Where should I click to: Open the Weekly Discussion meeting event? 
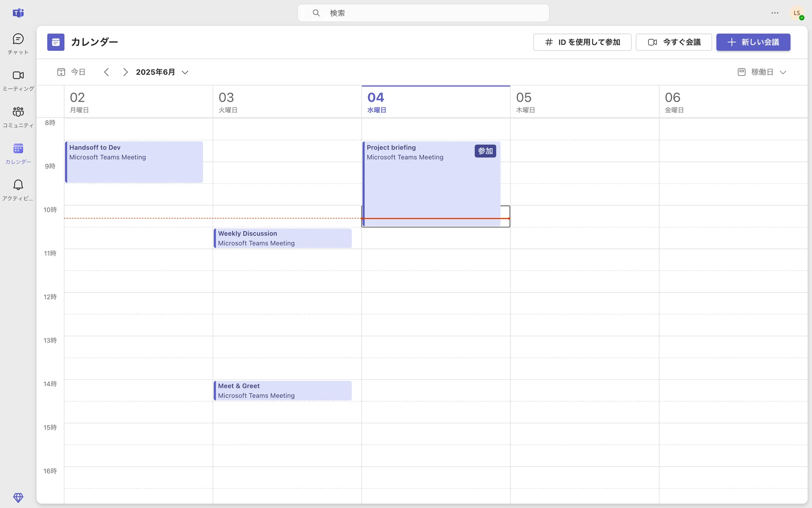283,238
